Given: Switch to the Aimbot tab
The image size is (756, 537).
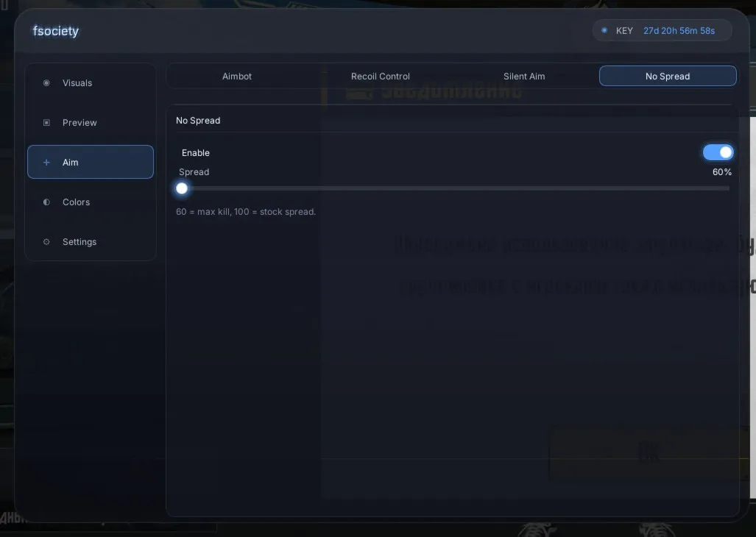Looking at the screenshot, I should tap(237, 76).
